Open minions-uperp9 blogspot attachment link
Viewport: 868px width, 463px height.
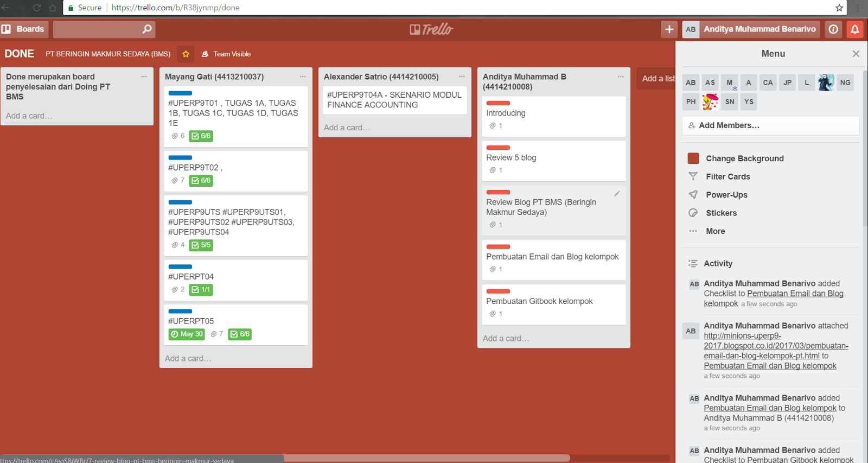(x=776, y=346)
